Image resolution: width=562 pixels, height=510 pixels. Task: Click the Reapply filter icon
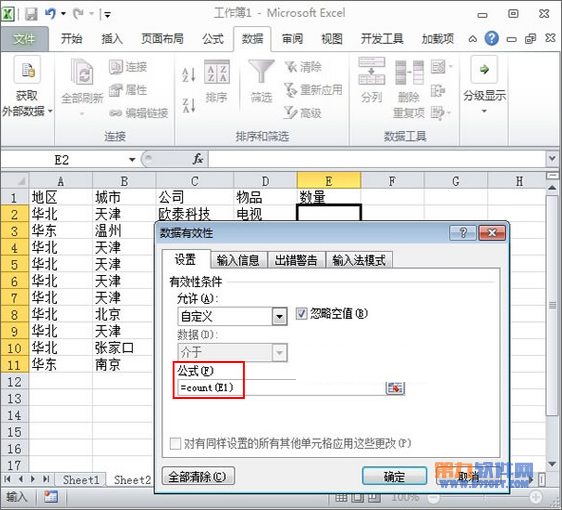(x=291, y=90)
